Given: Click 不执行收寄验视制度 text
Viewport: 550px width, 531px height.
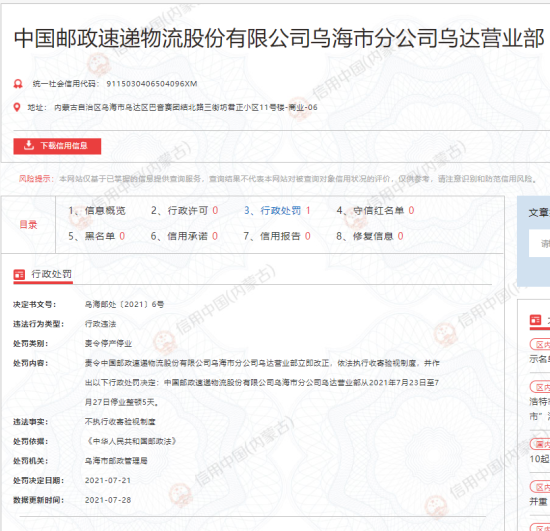Looking at the screenshot, I should tap(120, 422).
